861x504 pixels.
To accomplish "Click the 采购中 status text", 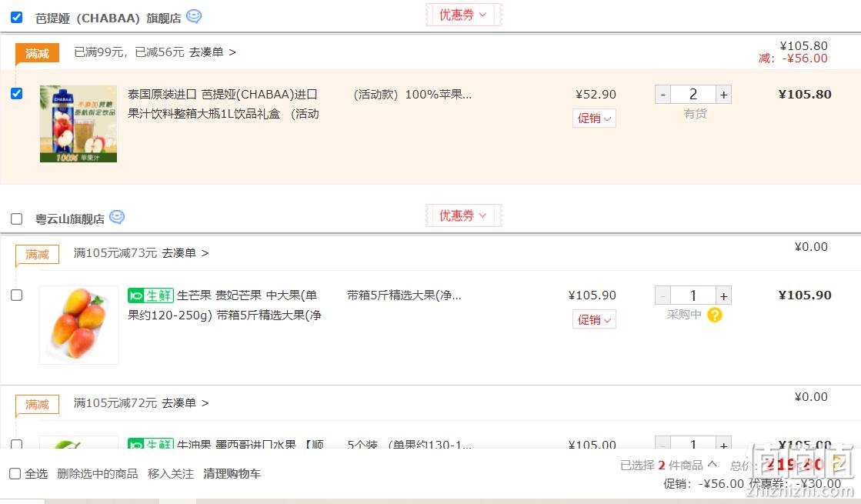I will coord(683,315).
